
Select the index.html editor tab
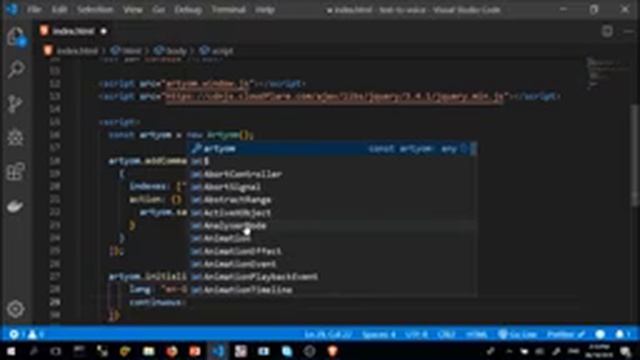(x=73, y=31)
